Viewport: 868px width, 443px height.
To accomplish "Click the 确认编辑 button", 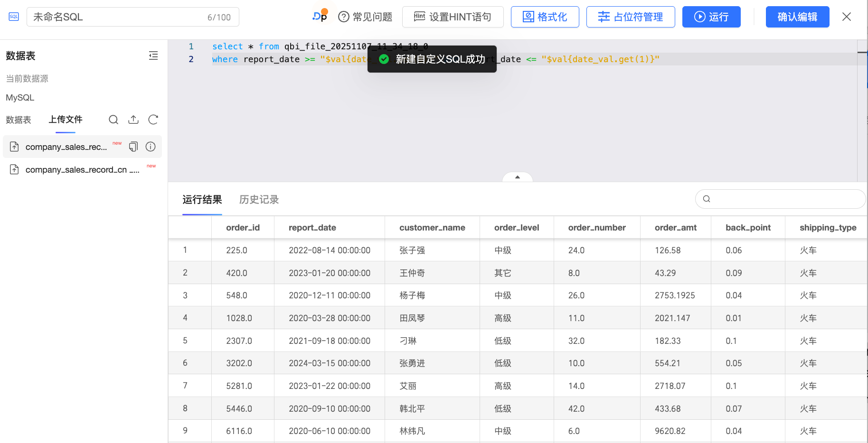I will click(797, 17).
